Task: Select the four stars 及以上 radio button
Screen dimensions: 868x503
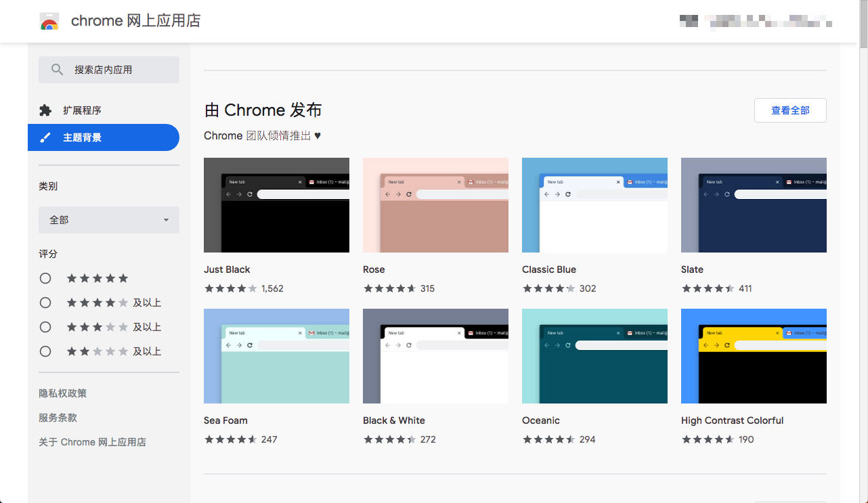Action: pos(45,303)
